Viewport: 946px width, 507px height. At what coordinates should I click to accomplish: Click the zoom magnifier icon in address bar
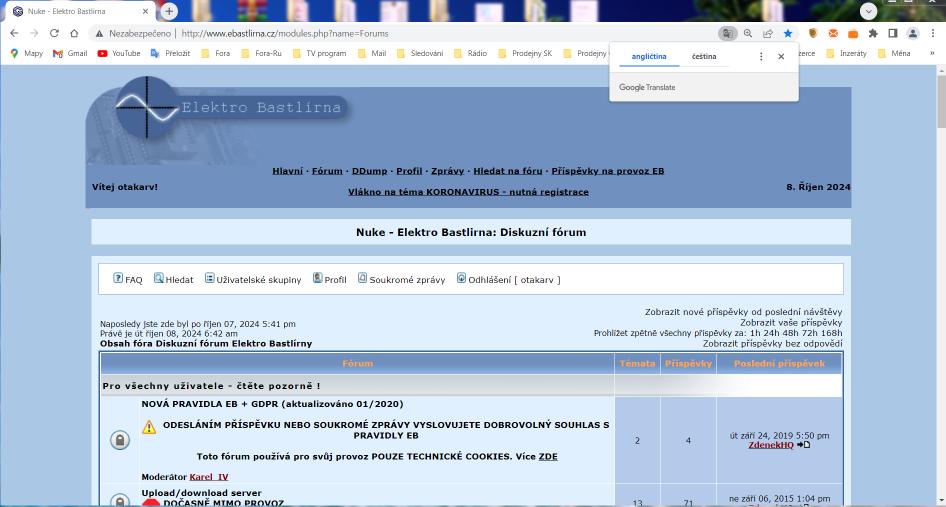(748, 33)
